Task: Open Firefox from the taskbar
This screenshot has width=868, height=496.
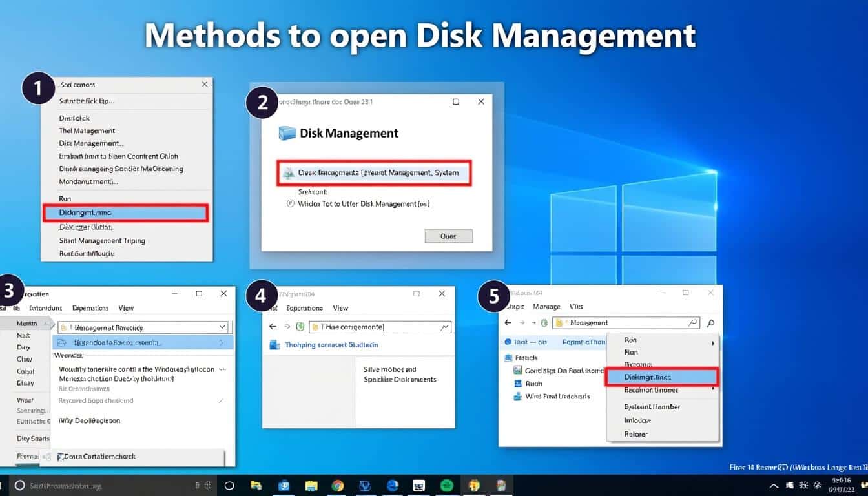Action: (473, 484)
